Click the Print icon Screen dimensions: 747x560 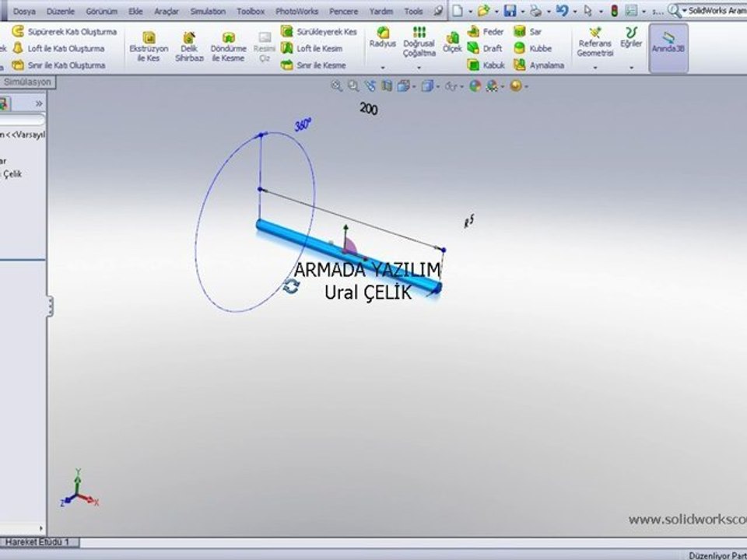tap(536, 10)
